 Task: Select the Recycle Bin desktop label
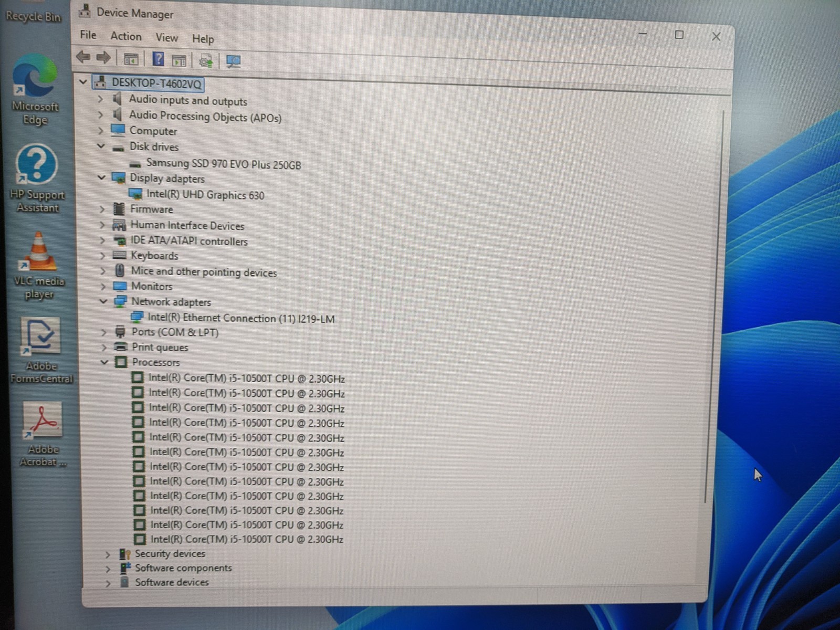pyautogui.click(x=33, y=16)
